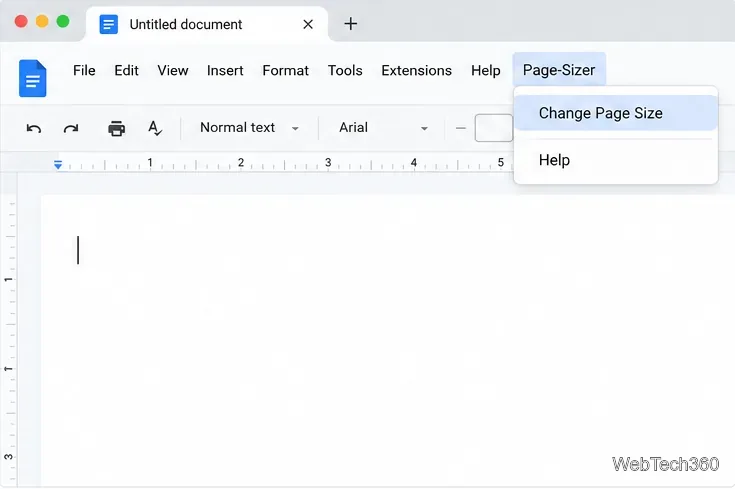This screenshot has height=489, width=735.
Task: Click the Redo arrow icon
Action: [71, 128]
